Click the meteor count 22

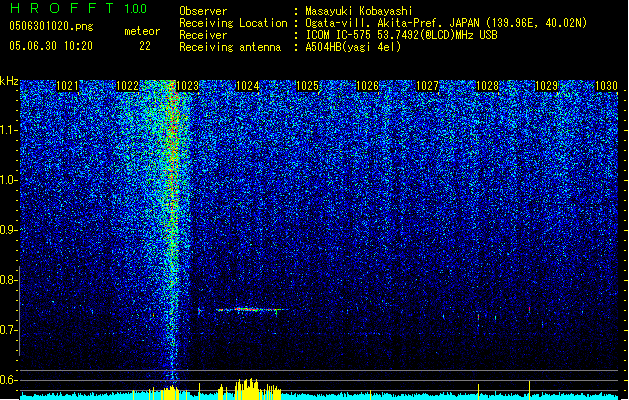click(x=145, y=46)
